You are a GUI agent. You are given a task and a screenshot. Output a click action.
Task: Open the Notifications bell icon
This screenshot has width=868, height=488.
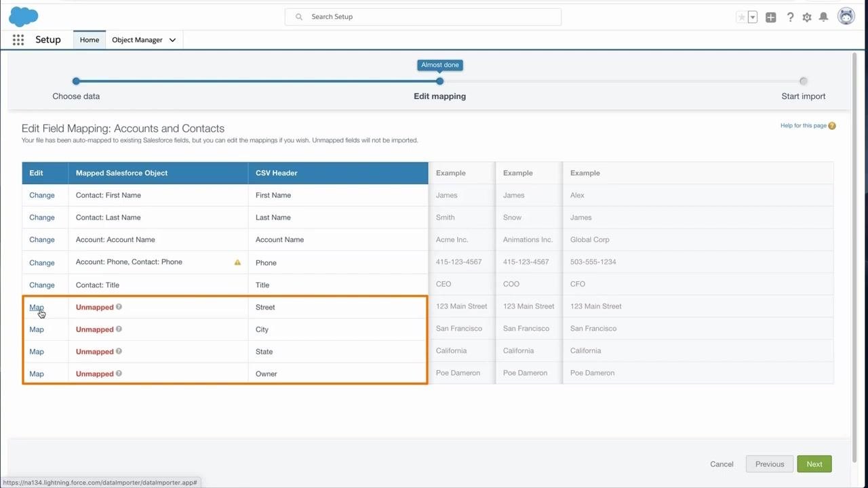pos(823,17)
